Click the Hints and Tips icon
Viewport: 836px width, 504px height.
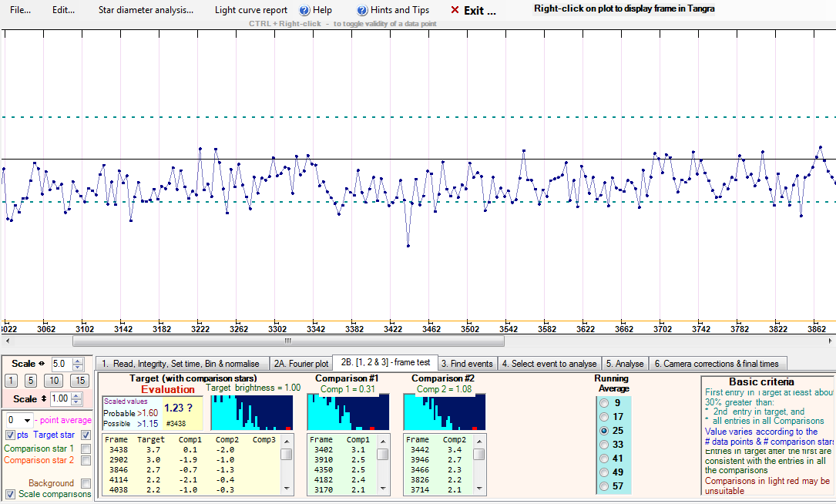point(362,11)
